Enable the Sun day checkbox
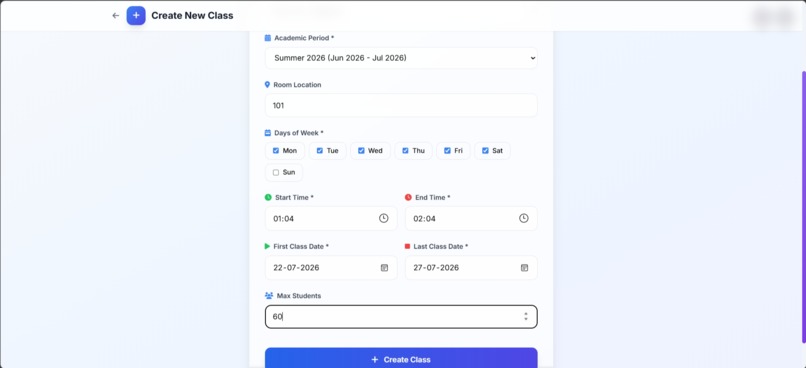The image size is (806, 368). tap(276, 173)
